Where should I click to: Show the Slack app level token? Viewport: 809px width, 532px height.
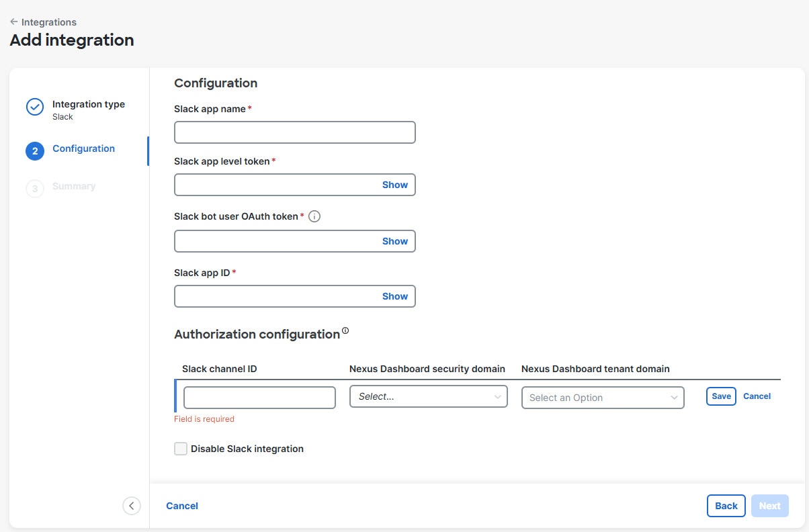(x=395, y=184)
